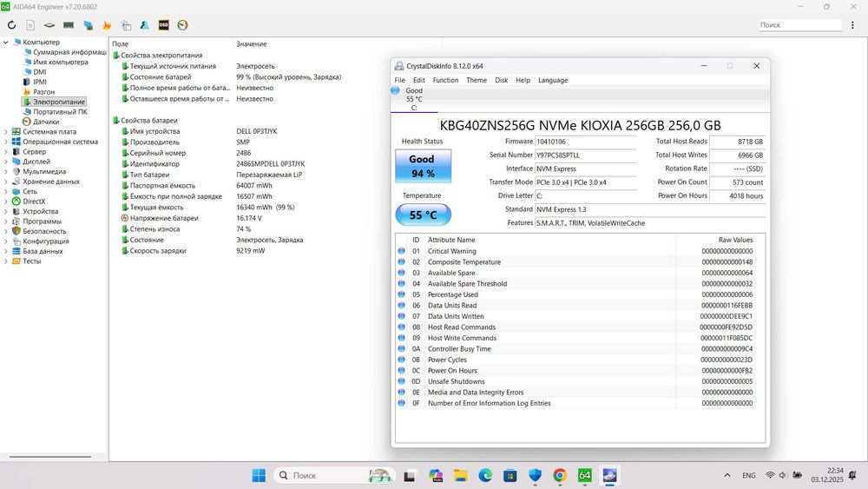This screenshot has width=868, height=489.
Task: Open Task View from taskbar
Action: [410, 475]
